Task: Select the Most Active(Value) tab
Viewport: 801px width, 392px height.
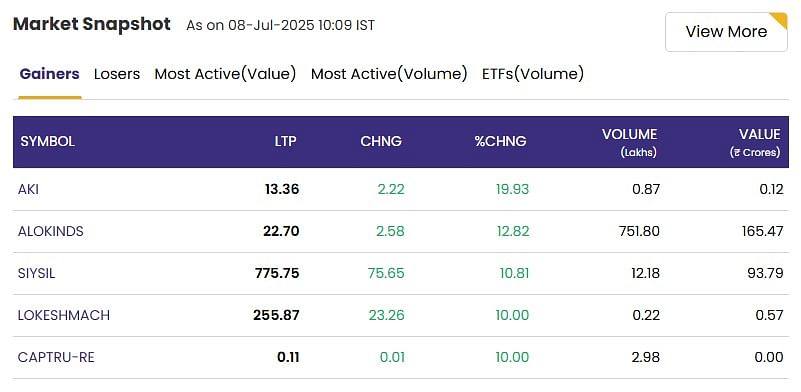Action: (x=225, y=74)
